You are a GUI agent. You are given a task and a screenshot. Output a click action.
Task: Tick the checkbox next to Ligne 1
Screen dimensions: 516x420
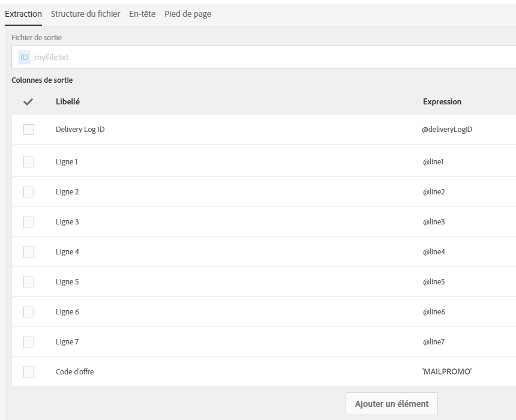pos(29,162)
